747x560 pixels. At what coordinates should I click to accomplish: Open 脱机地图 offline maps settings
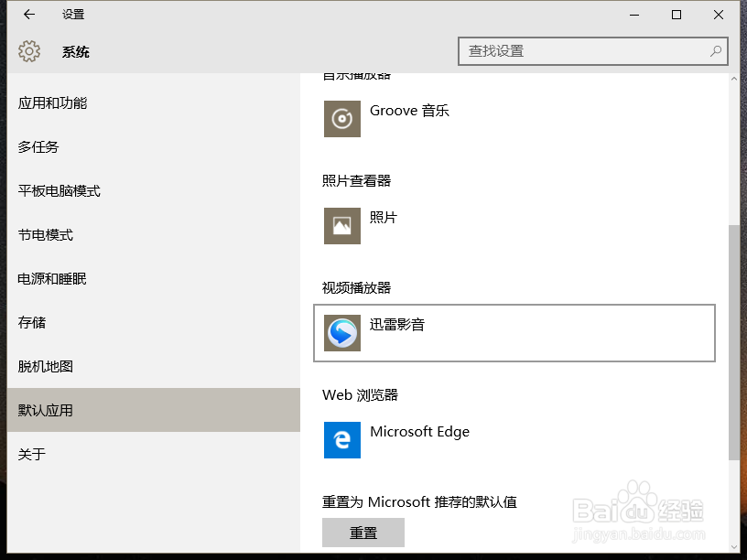(50, 366)
